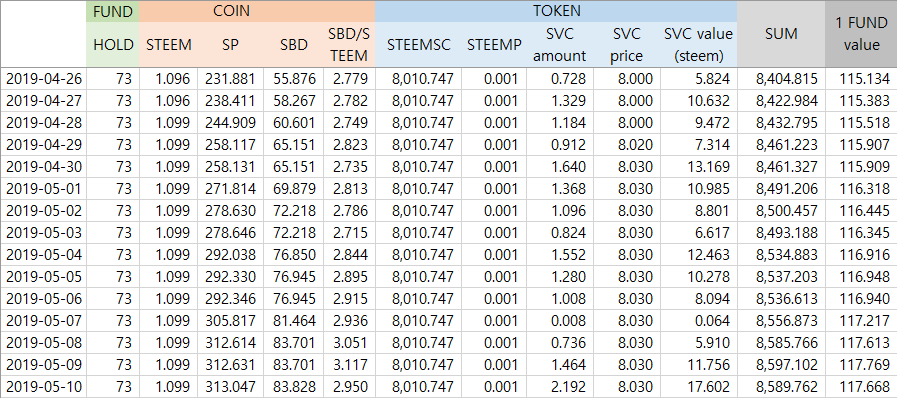This screenshot has width=897, height=398.
Task: Select SVC amount 0.008
Action: click(x=560, y=321)
